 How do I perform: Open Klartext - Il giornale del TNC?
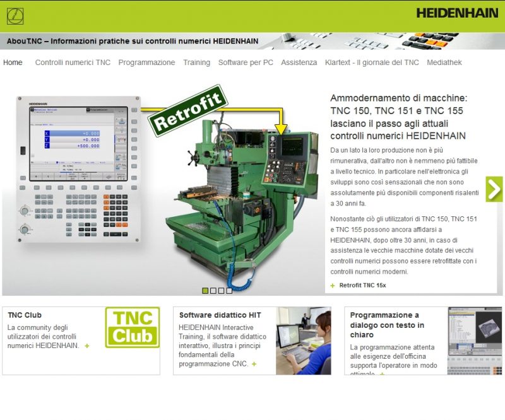372,62
